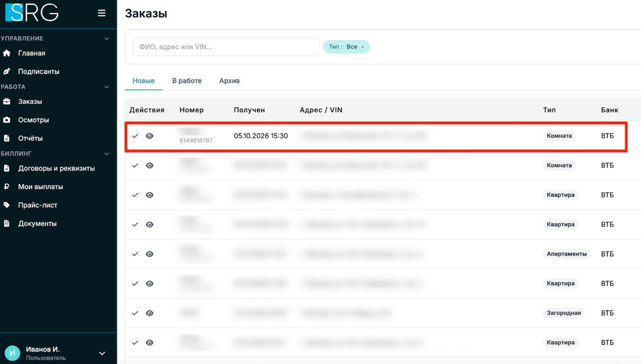This screenshot has height=364, width=641.
Task: Go to Главная in the sidebar
Action: (32, 53)
